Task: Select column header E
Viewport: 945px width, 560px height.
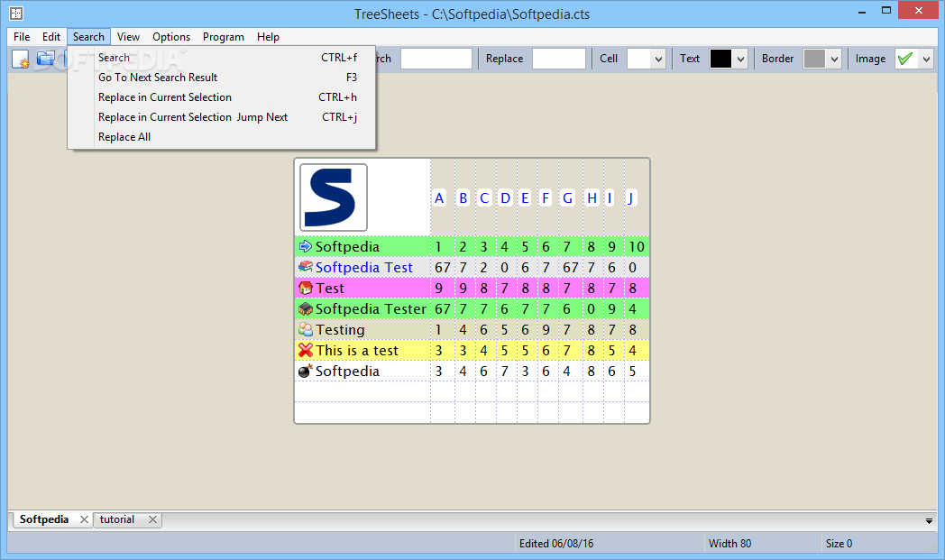Action: (x=525, y=197)
